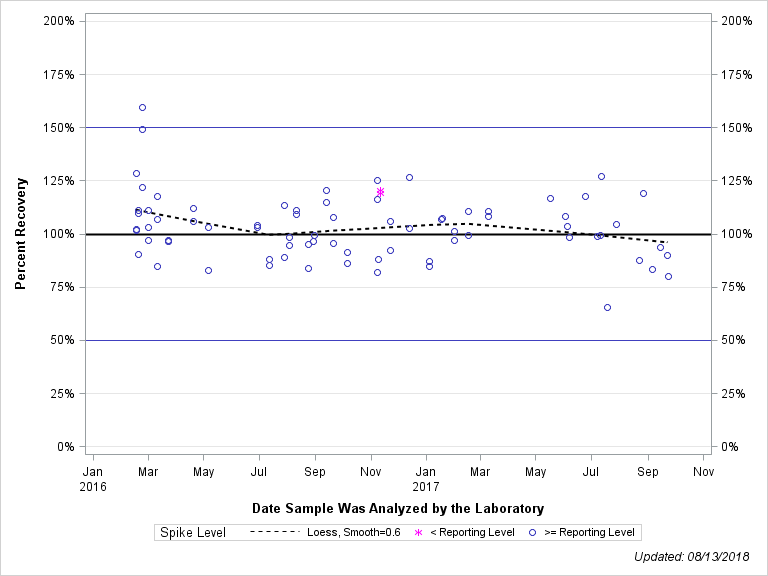Click the 'Jan 2016' date axis label
This screenshot has width=768, height=576.
point(93,479)
